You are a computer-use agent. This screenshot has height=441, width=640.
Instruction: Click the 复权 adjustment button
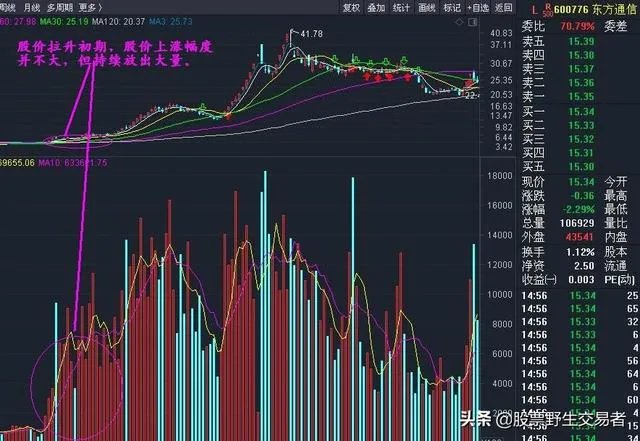(x=351, y=7)
